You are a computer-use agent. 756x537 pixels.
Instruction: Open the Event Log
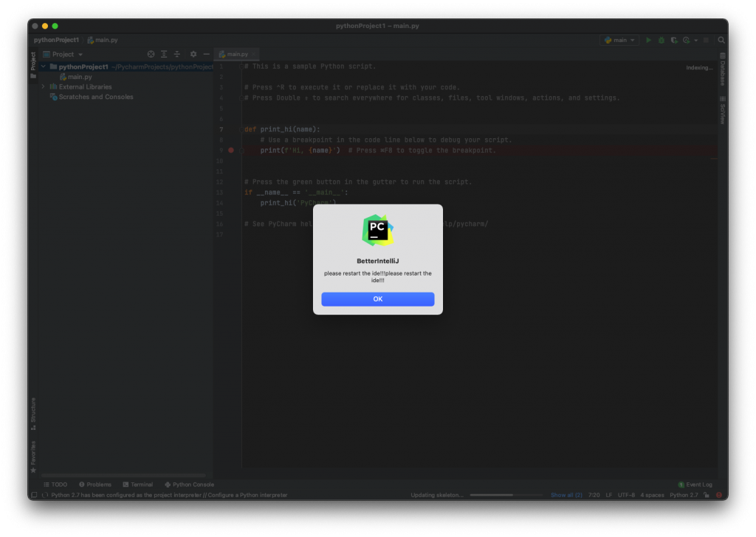click(x=695, y=485)
